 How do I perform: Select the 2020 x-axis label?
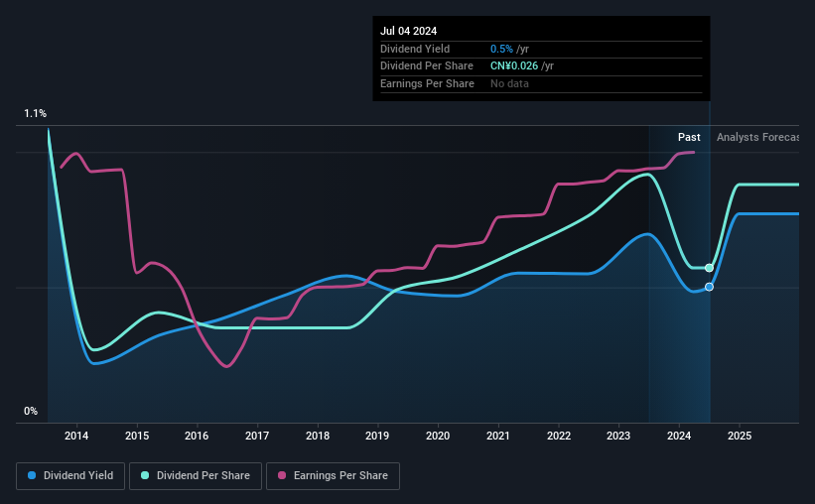[x=438, y=436]
